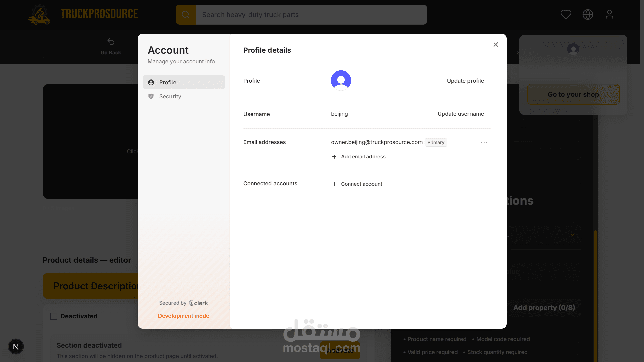Click the Clerk logo

pos(198,303)
